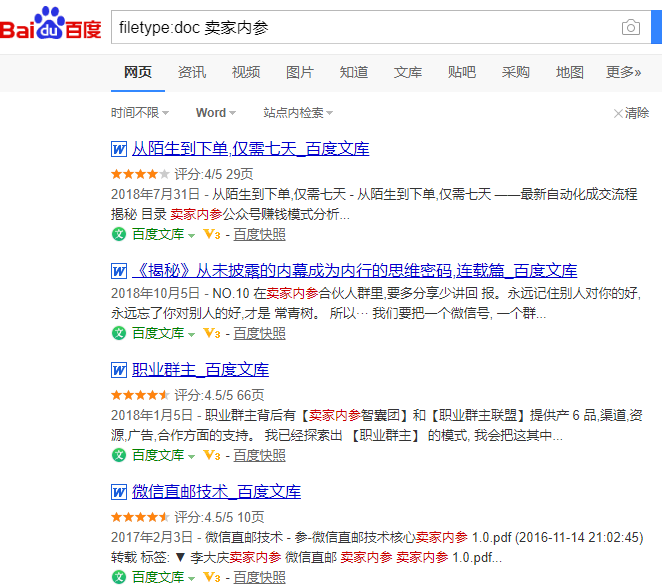The image size is (662, 587).
Task: Open 百度快照 under 职业群主 result
Action: tap(260, 456)
